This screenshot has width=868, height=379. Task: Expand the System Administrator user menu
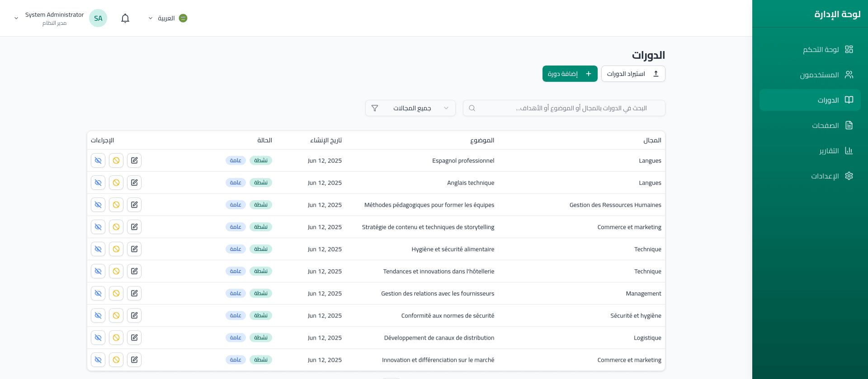tap(16, 18)
